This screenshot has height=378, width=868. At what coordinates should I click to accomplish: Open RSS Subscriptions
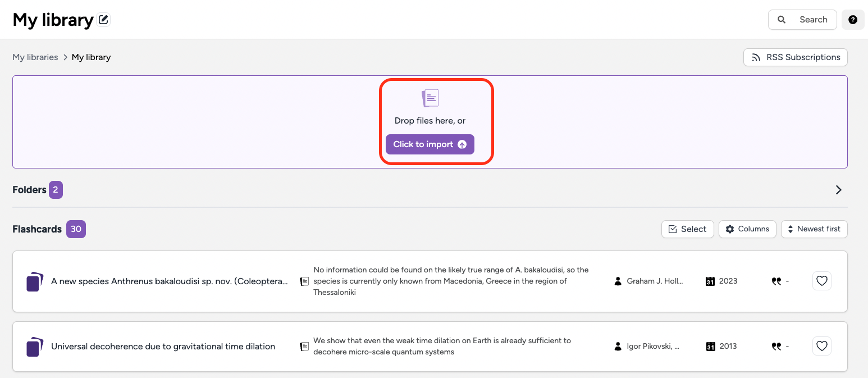tap(795, 57)
